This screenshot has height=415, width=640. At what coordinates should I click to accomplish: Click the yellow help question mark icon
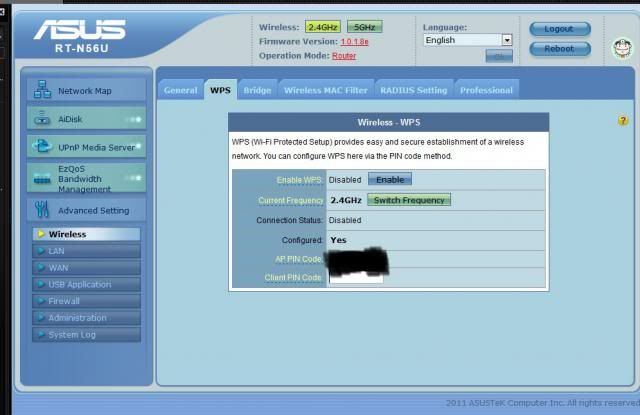click(x=622, y=120)
